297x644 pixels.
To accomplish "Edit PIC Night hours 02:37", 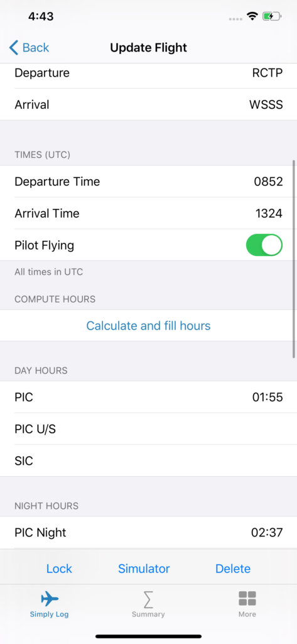I will point(148,533).
